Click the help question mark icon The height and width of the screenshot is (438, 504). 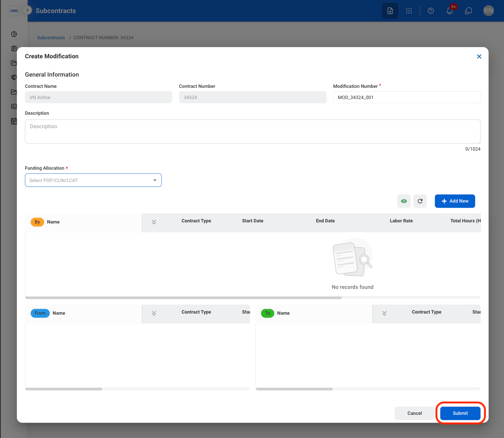point(431,11)
